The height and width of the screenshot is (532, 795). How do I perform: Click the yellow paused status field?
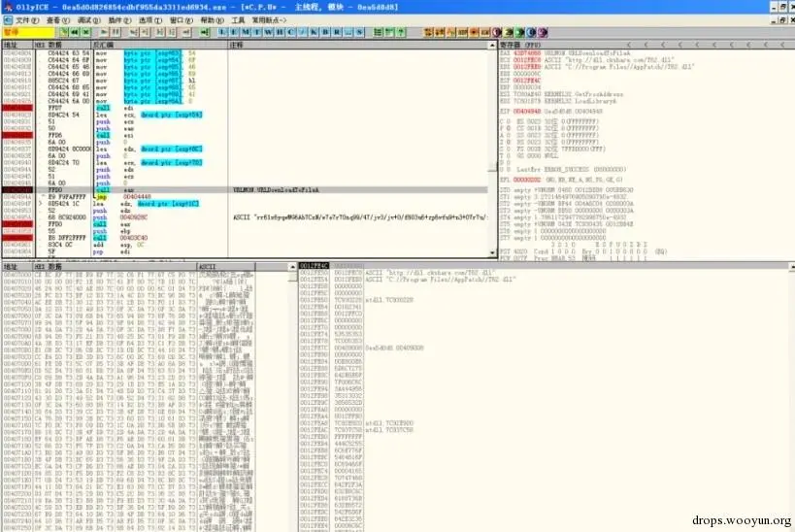28,32
